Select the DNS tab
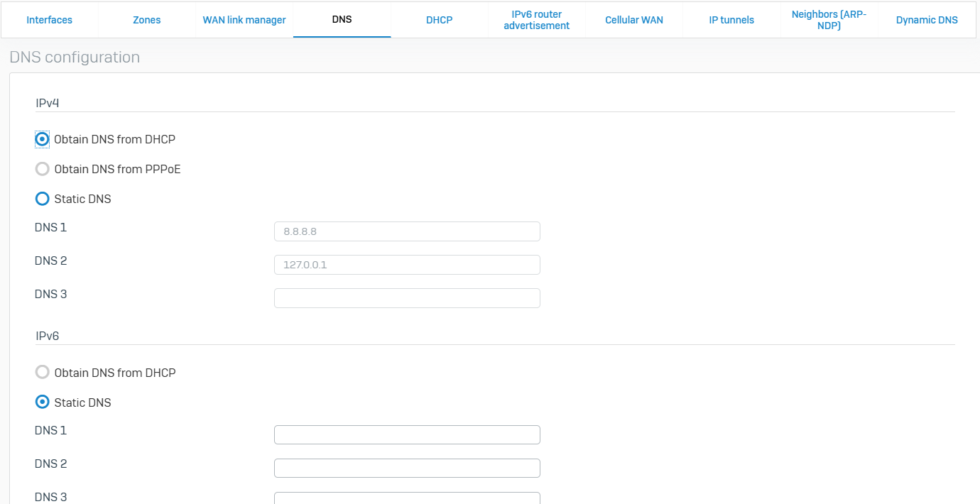This screenshot has height=504, width=980. click(x=342, y=20)
